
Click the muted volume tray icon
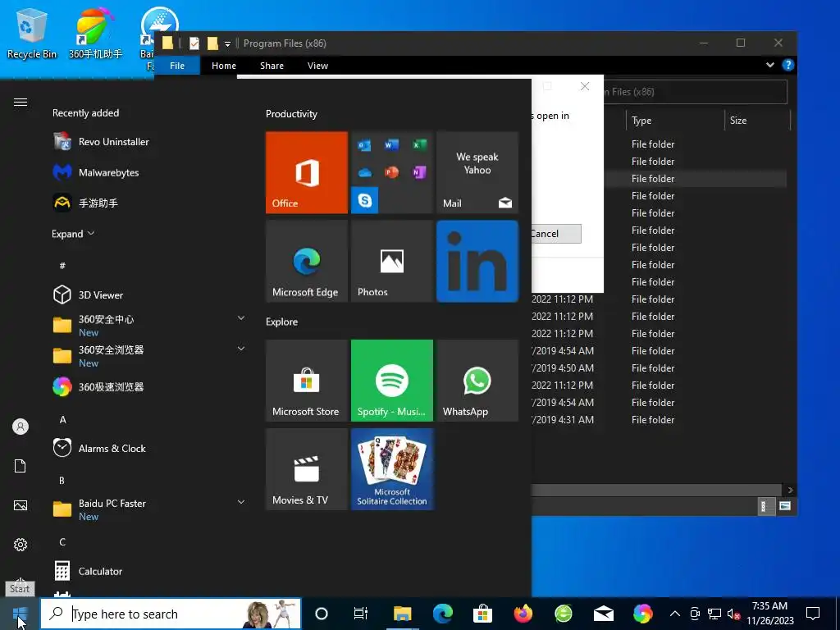point(734,614)
